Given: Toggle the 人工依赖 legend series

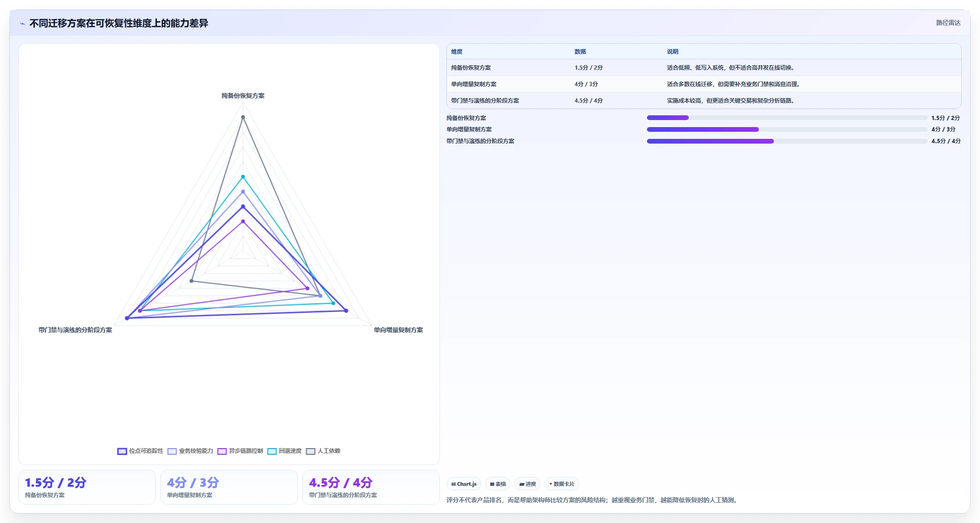Looking at the screenshot, I should (x=323, y=451).
